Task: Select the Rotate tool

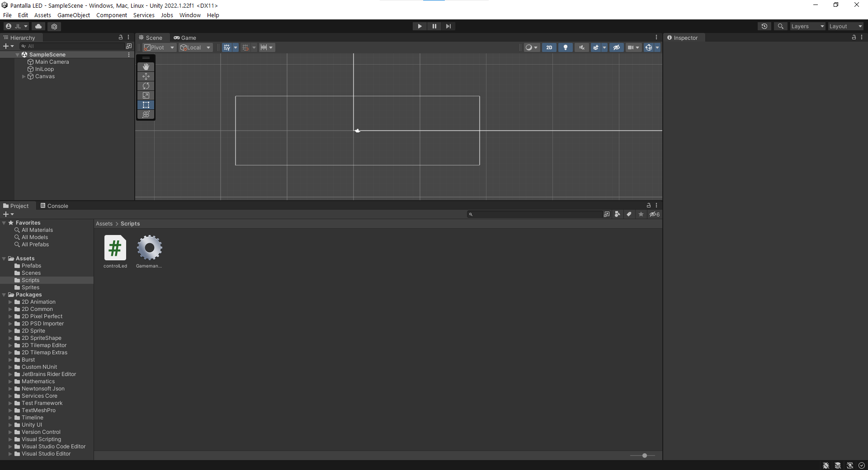Action: click(x=146, y=86)
